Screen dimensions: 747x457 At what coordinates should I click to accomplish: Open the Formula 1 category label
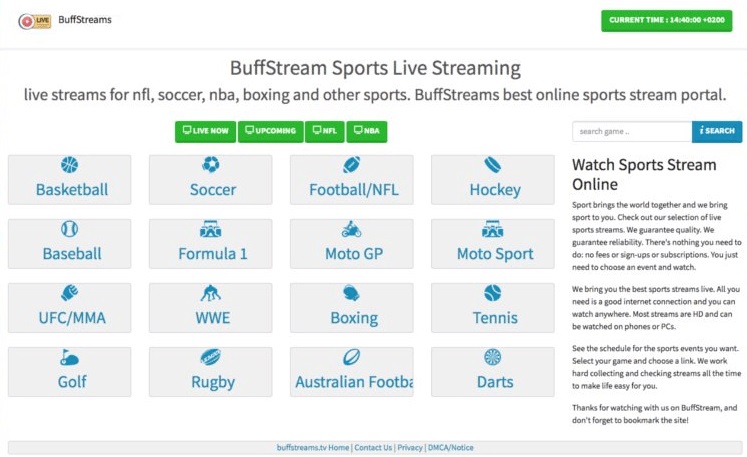click(213, 254)
